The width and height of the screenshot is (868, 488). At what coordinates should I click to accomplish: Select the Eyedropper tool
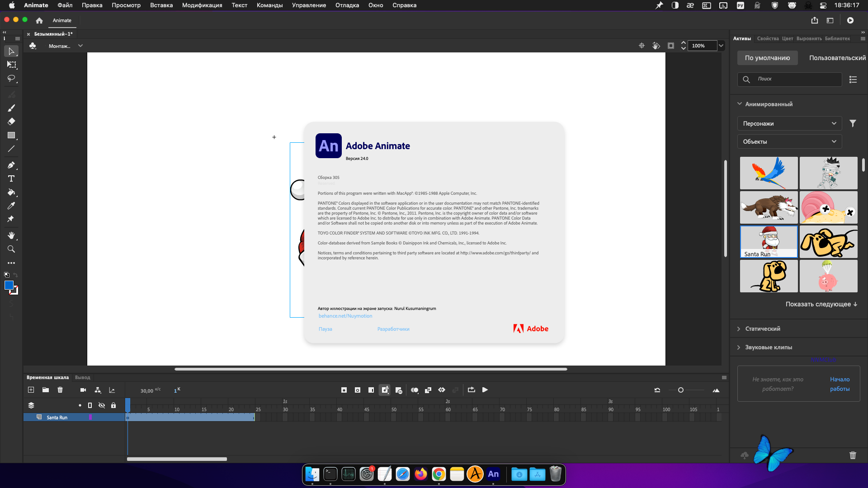11,206
